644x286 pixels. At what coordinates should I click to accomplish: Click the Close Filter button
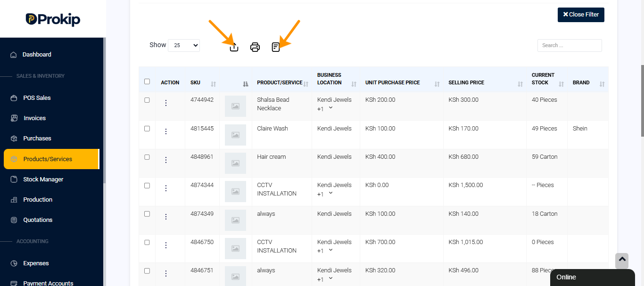(581, 15)
